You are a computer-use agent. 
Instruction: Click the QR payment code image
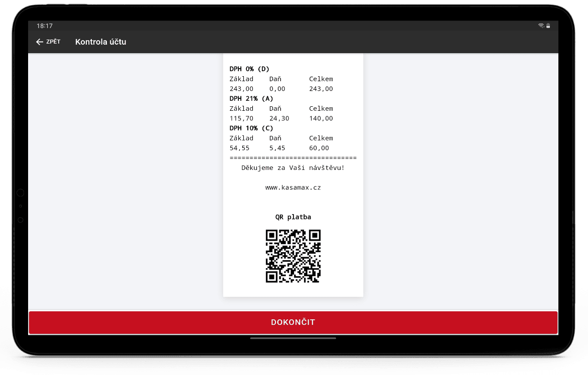pyautogui.click(x=293, y=256)
